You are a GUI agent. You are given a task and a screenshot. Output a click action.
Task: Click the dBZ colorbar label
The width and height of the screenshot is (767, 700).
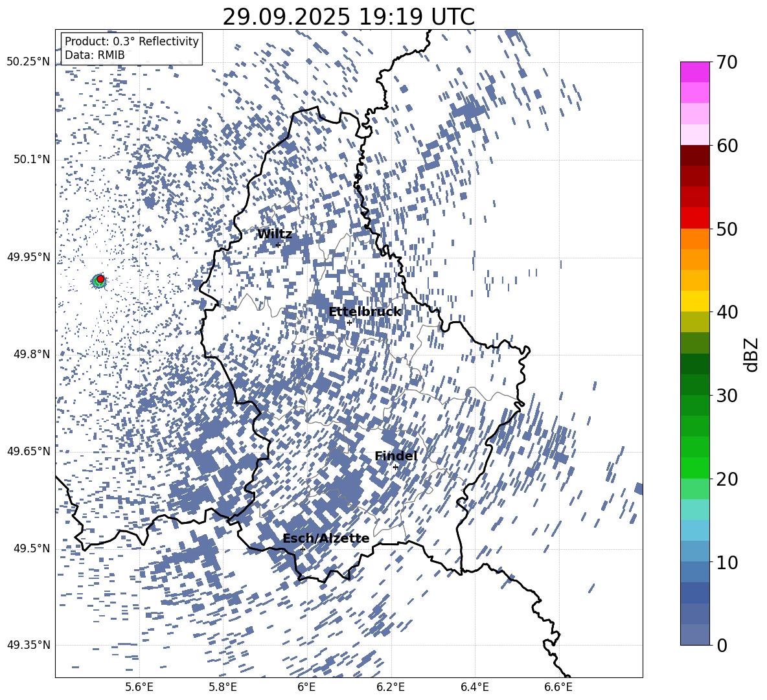point(752,354)
